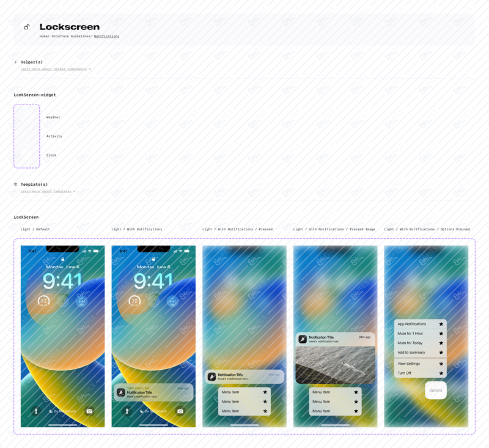Click the lightning icon next to Helper(s)
Viewport: 489px width, 448px height.
point(16,62)
